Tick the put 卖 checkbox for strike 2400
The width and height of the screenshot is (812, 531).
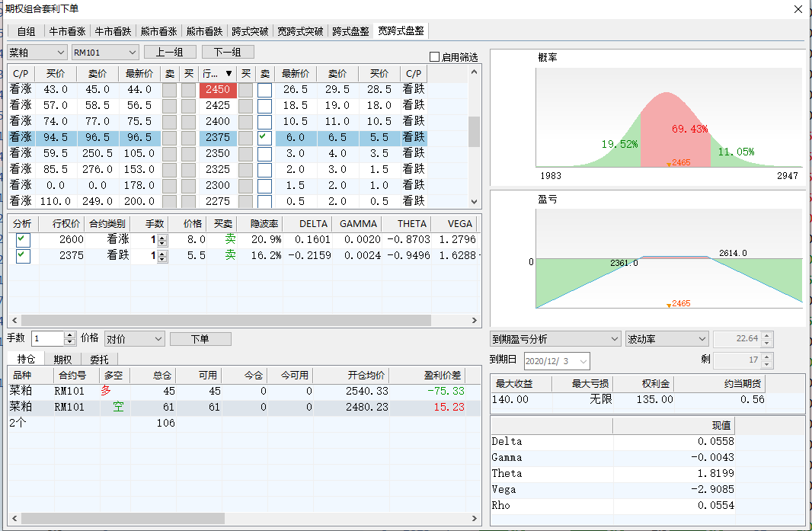coord(264,122)
